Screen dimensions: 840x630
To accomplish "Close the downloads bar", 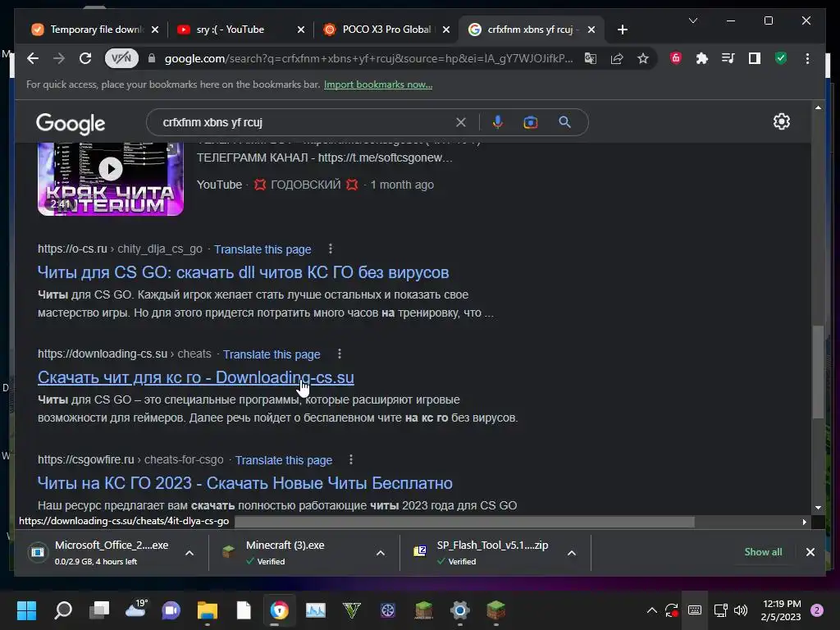I will pyautogui.click(x=810, y=552).
